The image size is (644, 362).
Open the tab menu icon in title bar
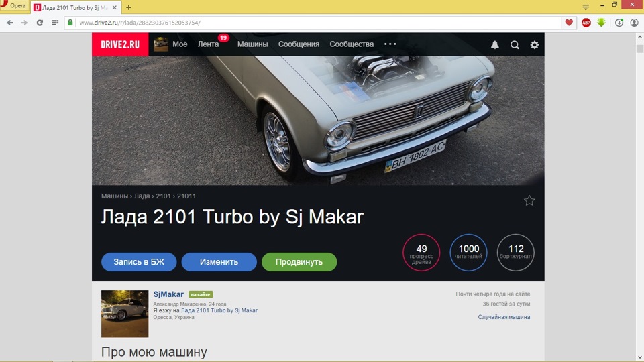coord(586,7)
